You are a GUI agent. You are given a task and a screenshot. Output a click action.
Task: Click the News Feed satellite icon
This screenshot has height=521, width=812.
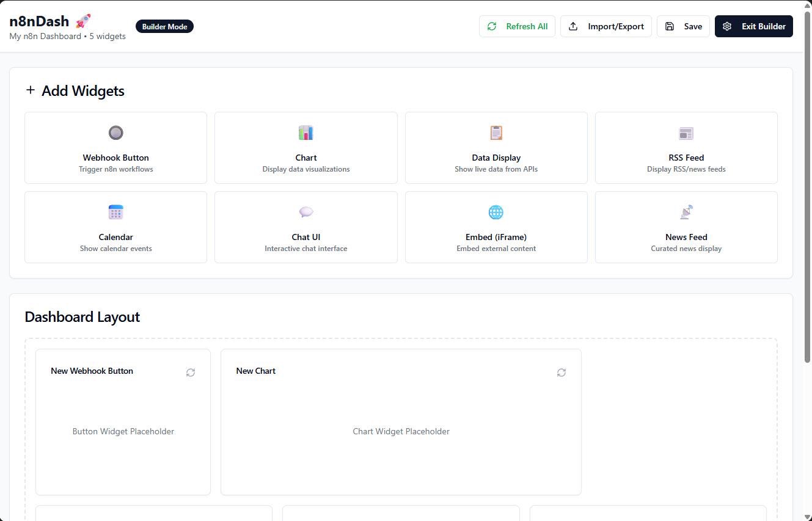coord(686,212)
